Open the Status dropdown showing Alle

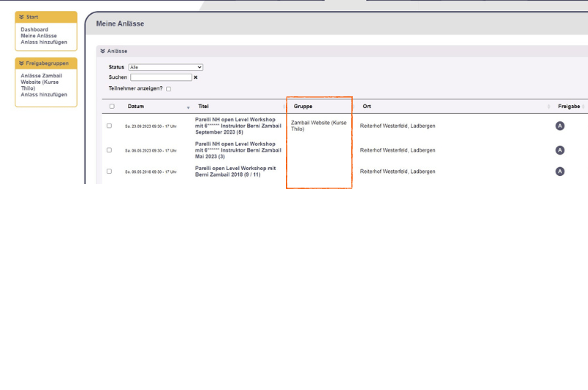tap(165, 67)
